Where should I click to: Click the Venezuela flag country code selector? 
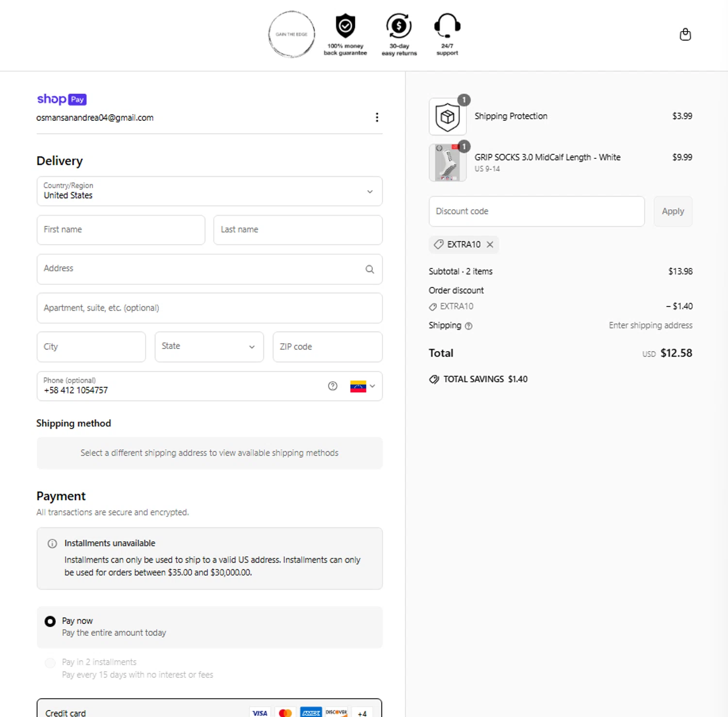(363, 386)
